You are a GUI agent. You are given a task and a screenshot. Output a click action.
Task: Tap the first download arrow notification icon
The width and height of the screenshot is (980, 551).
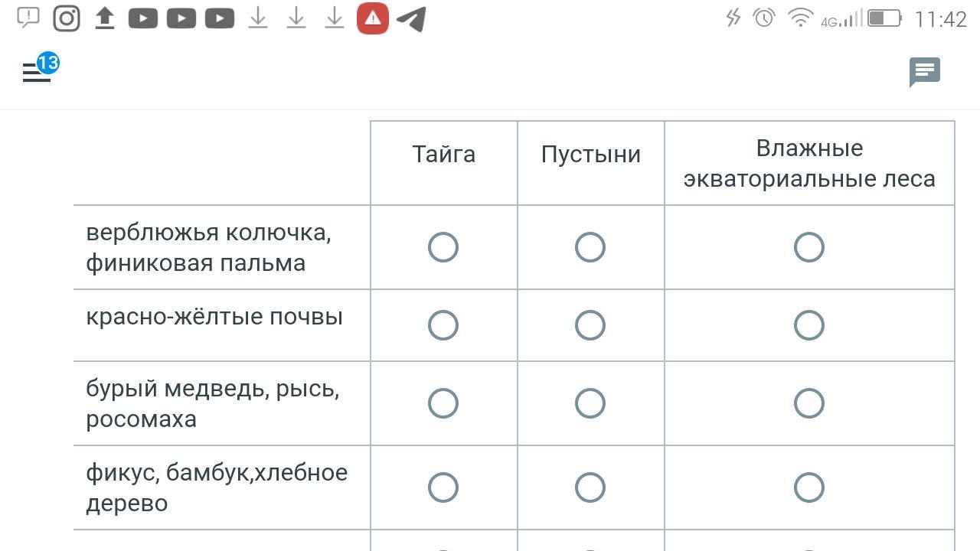[x=258, y=18]
